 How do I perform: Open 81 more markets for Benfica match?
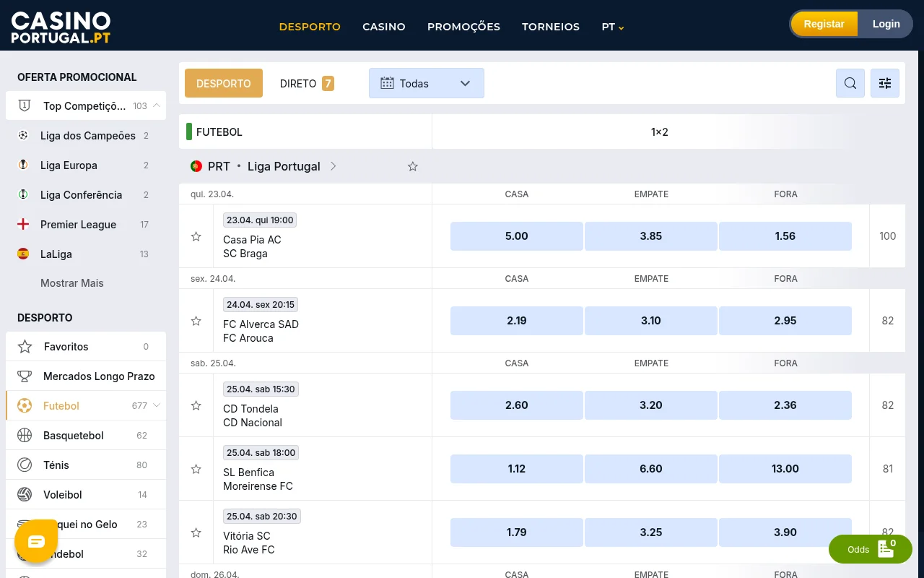tap(888, 469)
